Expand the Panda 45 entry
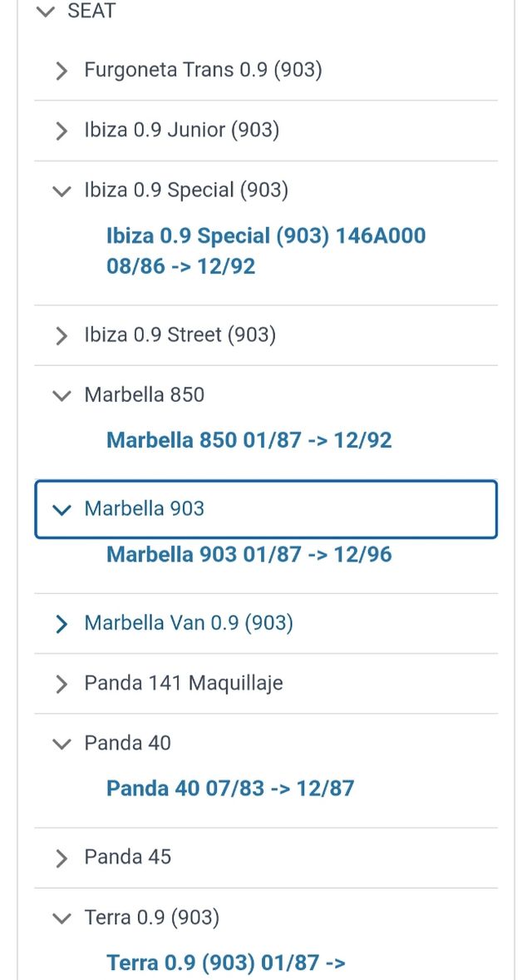 pos(61,857)
